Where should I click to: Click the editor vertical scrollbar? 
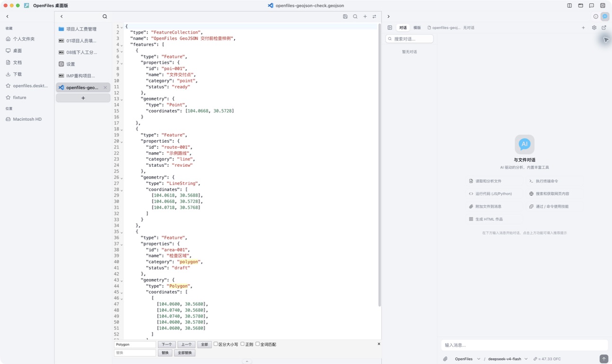pyautogui.click(x=379, y=165)
